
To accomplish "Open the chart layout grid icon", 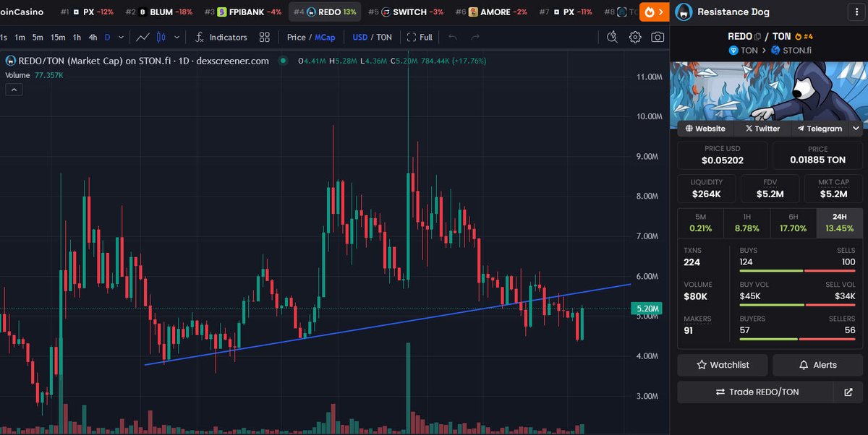I will tap(265, 37).
